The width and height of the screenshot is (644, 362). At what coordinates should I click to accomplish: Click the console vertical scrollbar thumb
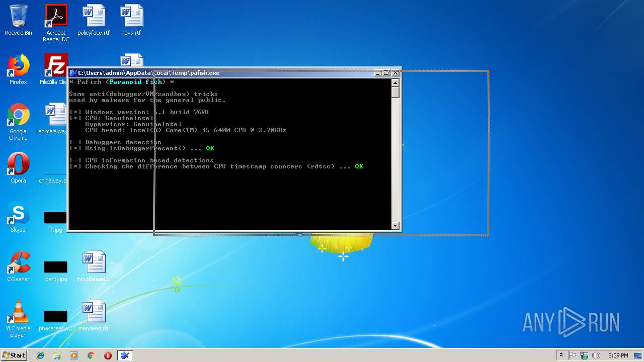[x=395, y=92]
